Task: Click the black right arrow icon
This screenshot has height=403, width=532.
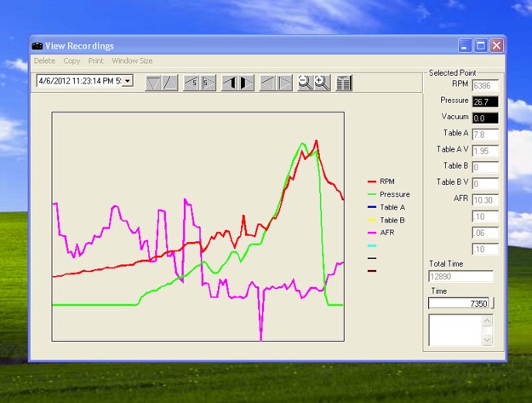Action: (247, 83)
